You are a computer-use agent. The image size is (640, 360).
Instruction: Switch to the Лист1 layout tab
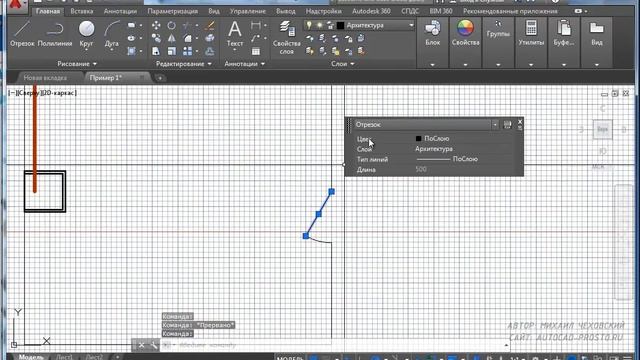click(x=64, y=357)
